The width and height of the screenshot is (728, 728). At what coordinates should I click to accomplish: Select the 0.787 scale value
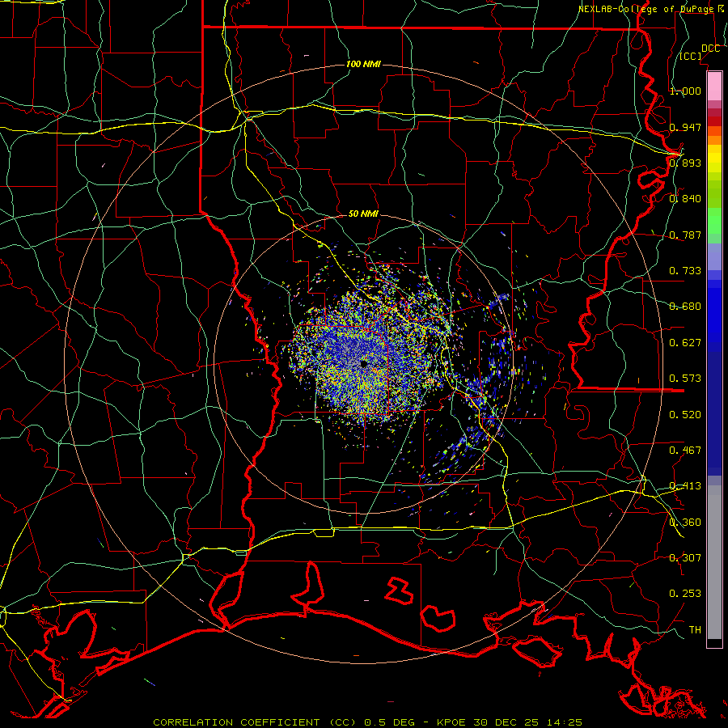(x=685, y=235)
